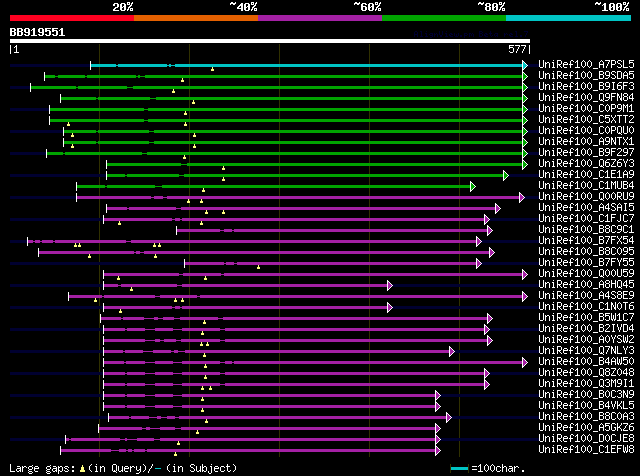Click the cyan arrowhead ending A7PSL5 alignment
The width and height of the screenshot is (640, 476).
tap(525, 65)
